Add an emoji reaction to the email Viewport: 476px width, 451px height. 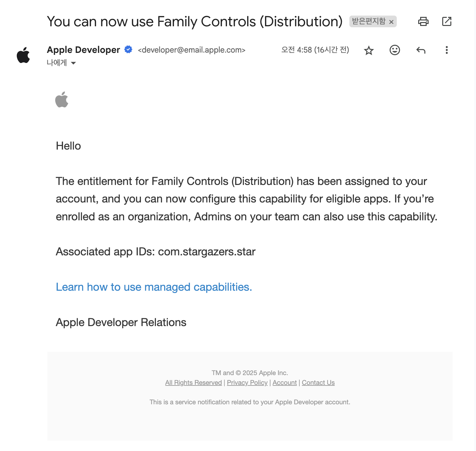pyautogui.click(x=395, y=50)
